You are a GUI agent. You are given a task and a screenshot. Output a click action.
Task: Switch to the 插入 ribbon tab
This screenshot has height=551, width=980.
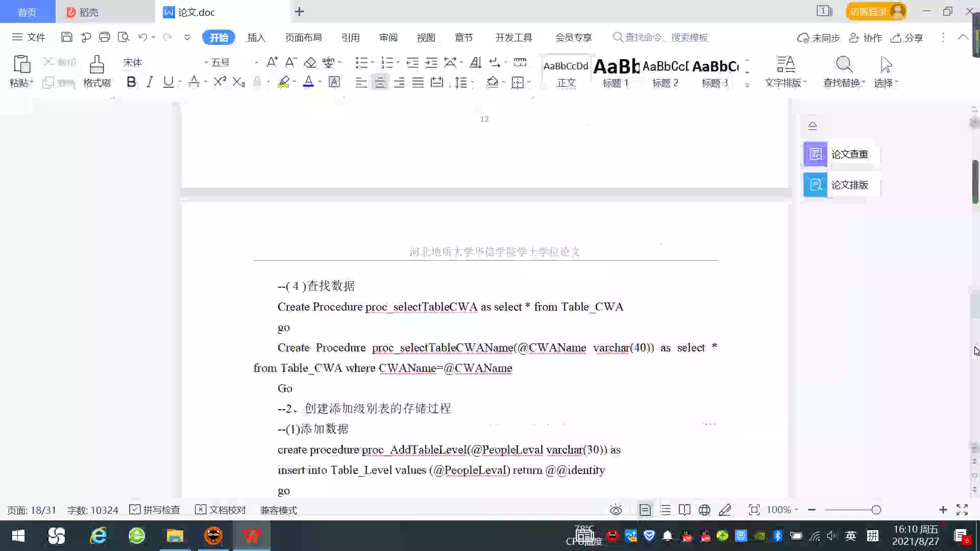click(x=256, y=37)
